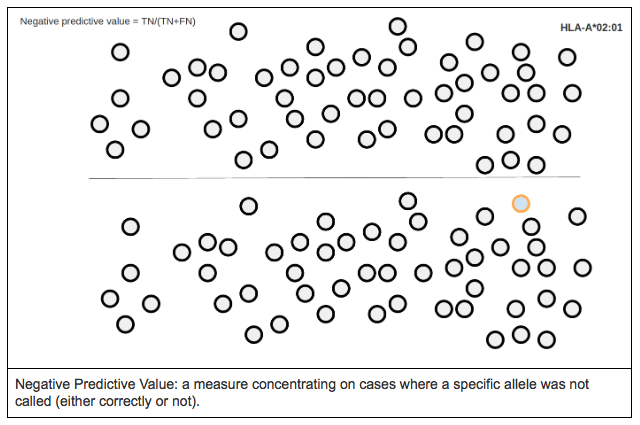Select the 'TN/(TN+FN)' part of the formula
Image resolution: width=640 pixels, height=425 pixels.
click(x=168, y=21)
